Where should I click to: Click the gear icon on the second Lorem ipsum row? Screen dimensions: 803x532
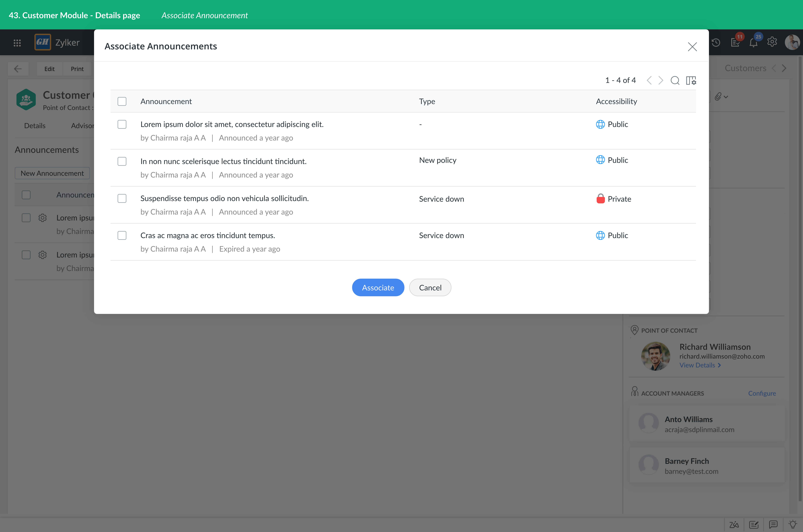point(42,255)
